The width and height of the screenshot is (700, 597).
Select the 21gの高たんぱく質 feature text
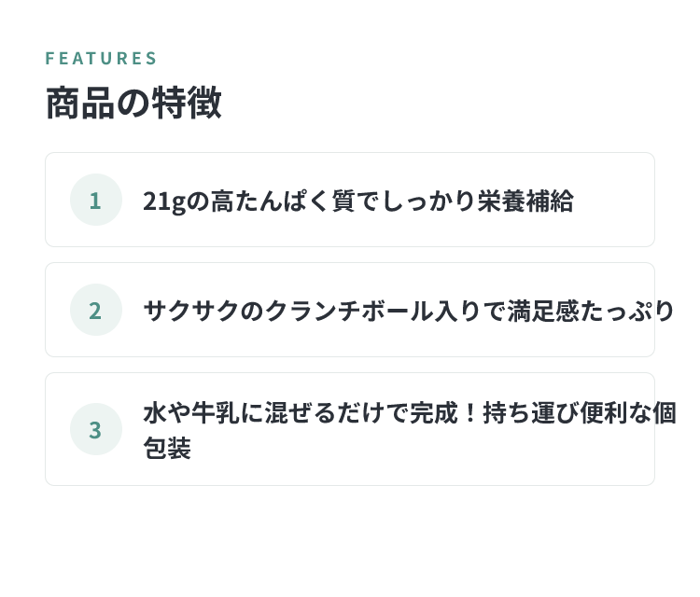[x=358, y=201]
